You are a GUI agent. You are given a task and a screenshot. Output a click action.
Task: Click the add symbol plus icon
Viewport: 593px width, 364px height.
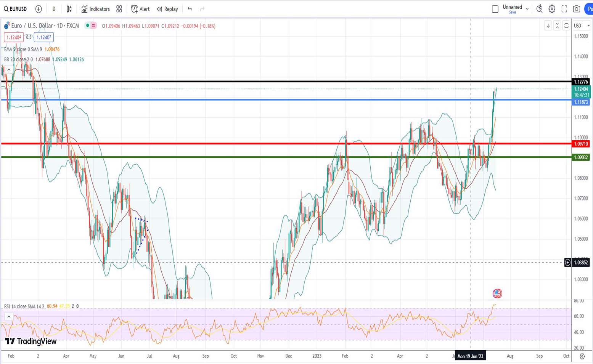click(x=39, y=9)
